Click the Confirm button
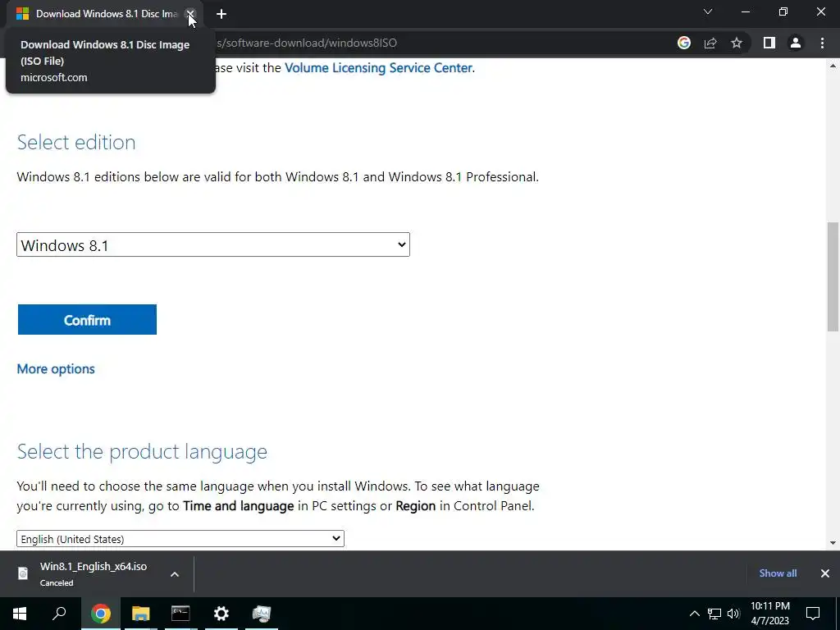 click(87, 319)
